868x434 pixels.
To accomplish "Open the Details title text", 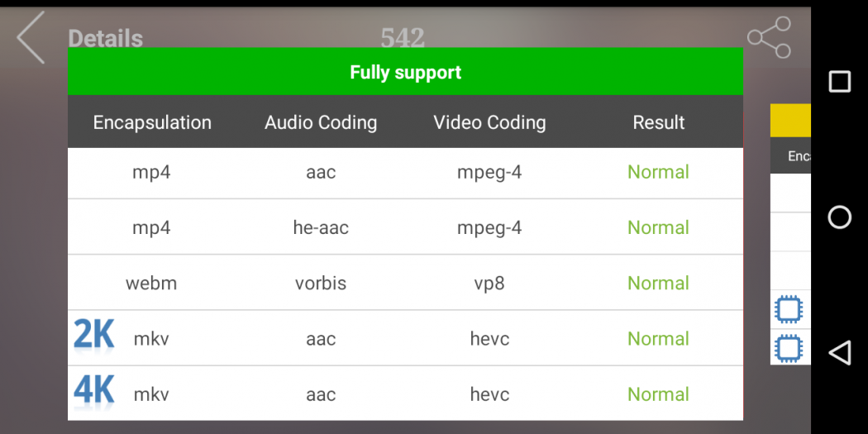I will pyautogui.click(x=105, y=38).
